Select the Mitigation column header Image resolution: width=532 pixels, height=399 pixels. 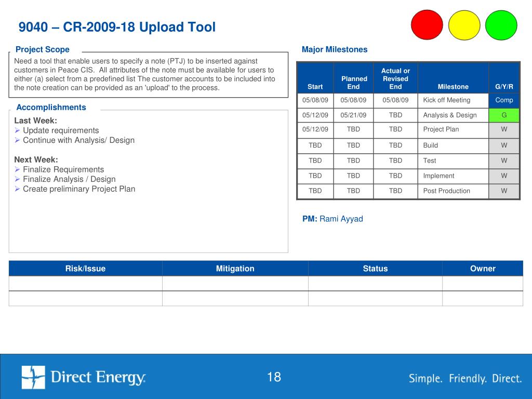(235, 269)
